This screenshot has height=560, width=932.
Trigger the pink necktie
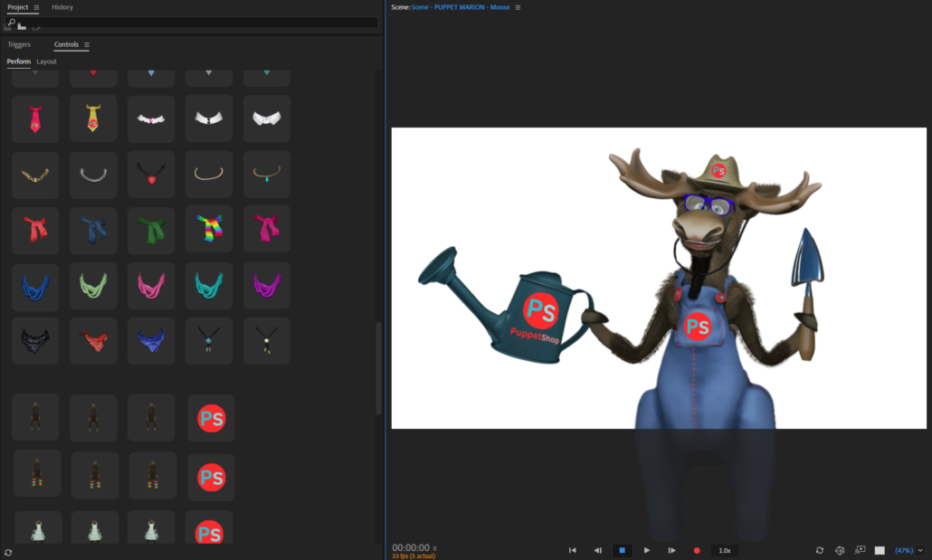click(x=35, y=119)
